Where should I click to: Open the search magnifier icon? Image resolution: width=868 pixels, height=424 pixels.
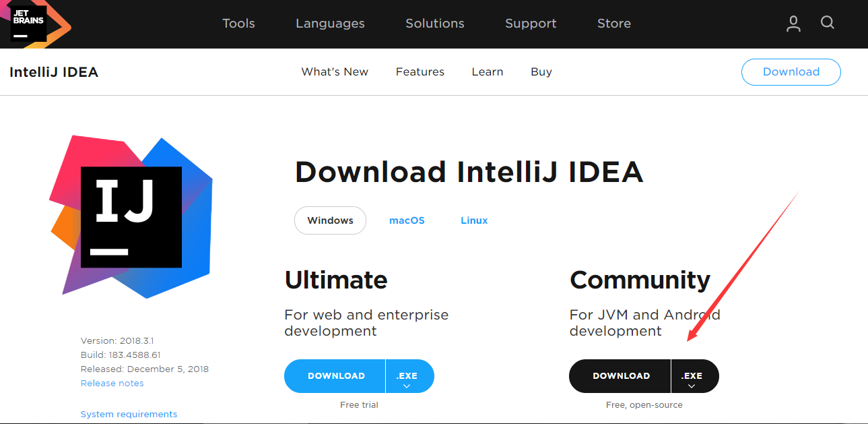[x=828, y=23]
